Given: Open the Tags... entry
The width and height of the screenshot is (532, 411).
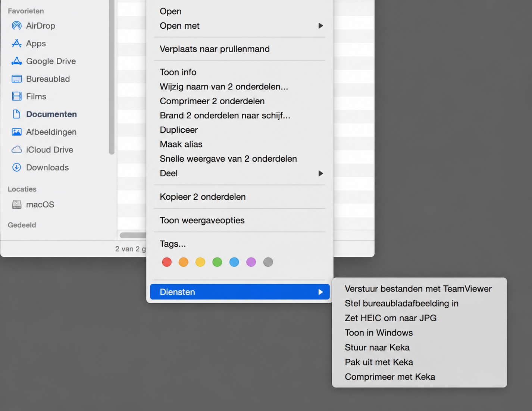Looking at the screenshot, I should (x=240, y=244).
